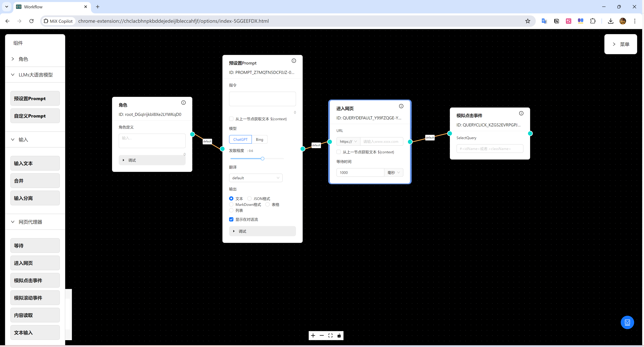Enable 从上一节点获取文本 in 进入网页 node

[x=338, y=152]
